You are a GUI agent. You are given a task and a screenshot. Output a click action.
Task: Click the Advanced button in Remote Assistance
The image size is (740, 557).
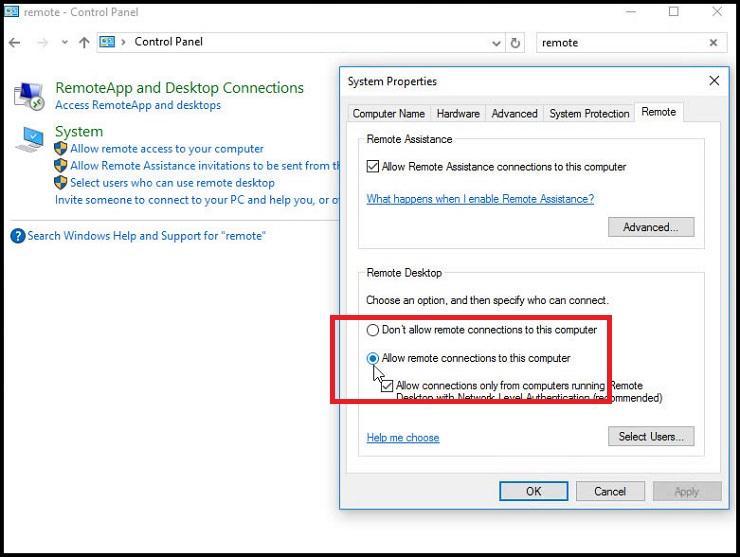[651, 227]
